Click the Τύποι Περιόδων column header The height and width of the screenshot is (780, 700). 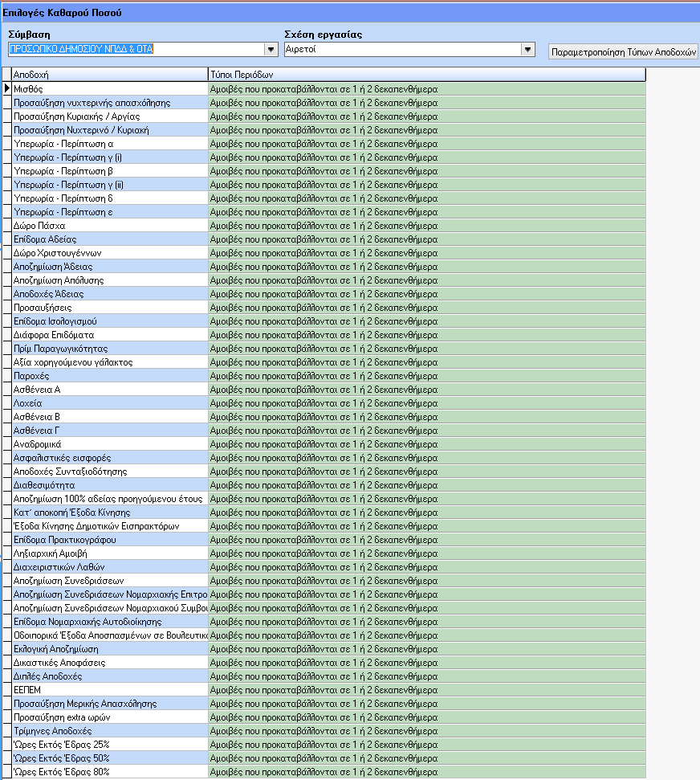click(x=427, y=75)
